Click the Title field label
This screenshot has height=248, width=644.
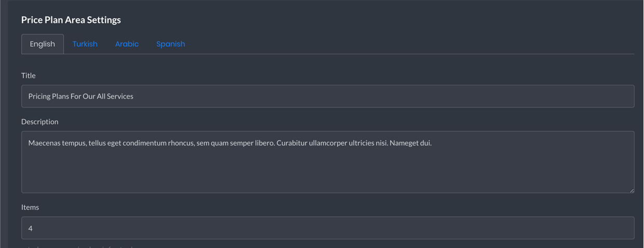point(29,76)
